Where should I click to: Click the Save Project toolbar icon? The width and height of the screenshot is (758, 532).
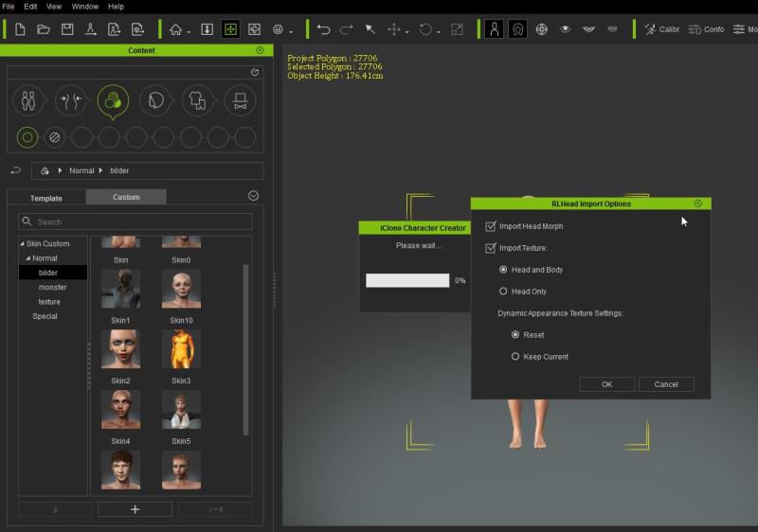(x=67, y=29)
